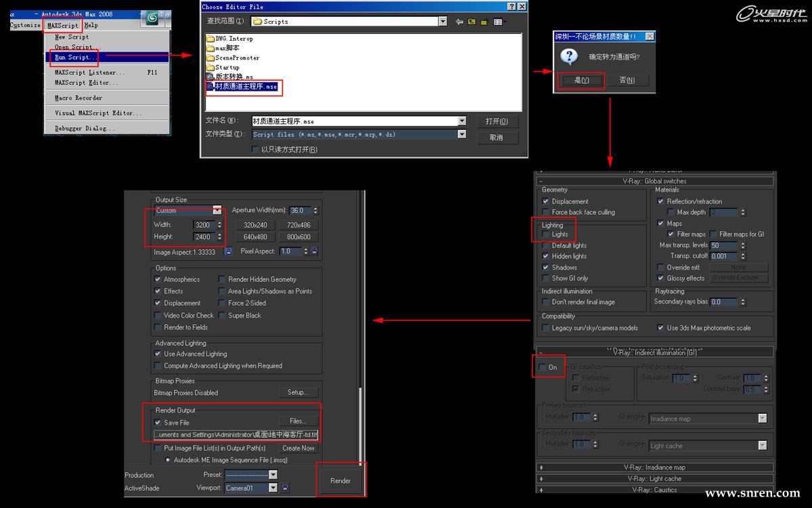Turn on V-Ray Indirect illumination On checkbox
Viewport: 812px width, 508px height.
[541, 367]
